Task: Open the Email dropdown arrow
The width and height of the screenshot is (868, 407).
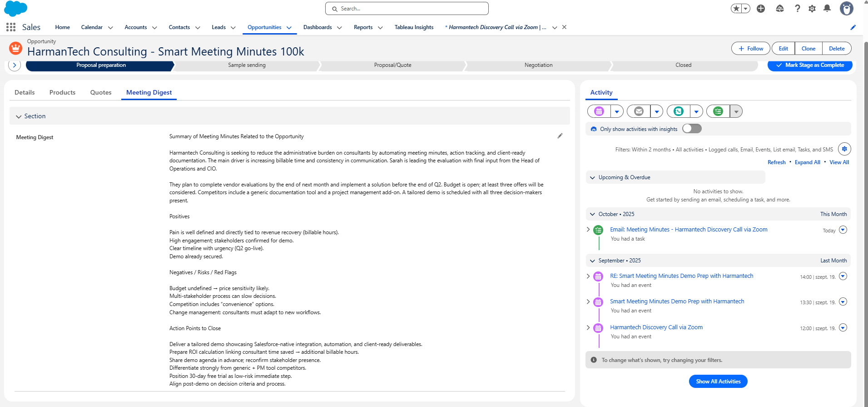Action: (657, 111)
